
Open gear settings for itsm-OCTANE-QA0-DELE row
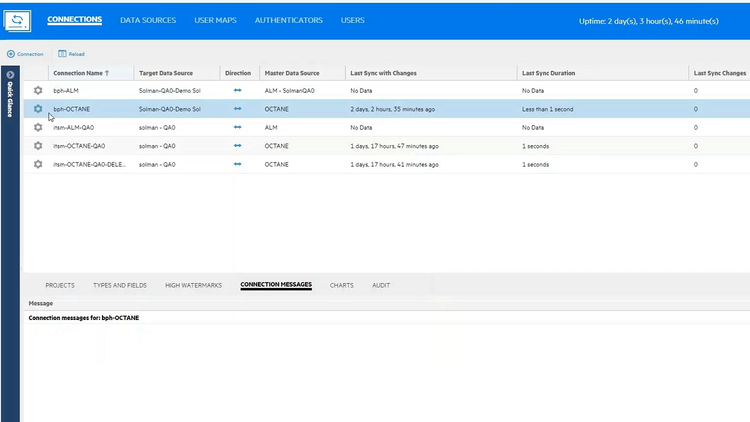click(38, 164)
